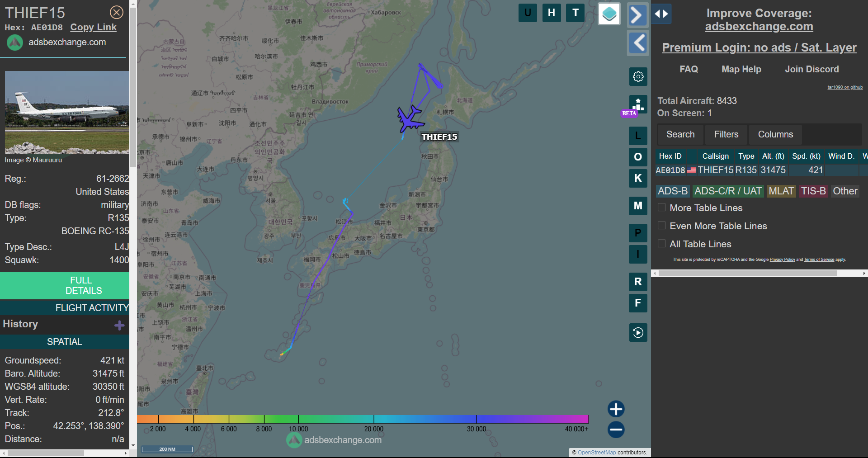Image resolution: width=868 pixels, height=458 pixels.
Task: Toggle the sidebar width double-arrow button
Action: point(661,14)
